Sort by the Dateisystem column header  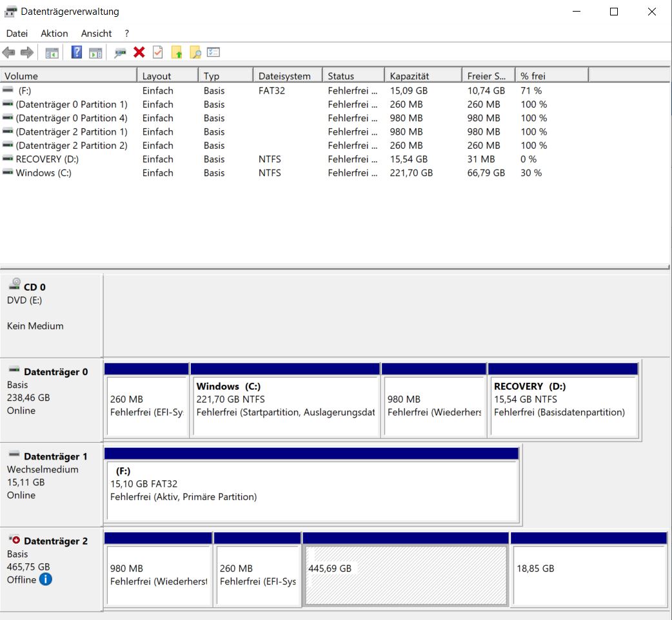click(288, 76)
